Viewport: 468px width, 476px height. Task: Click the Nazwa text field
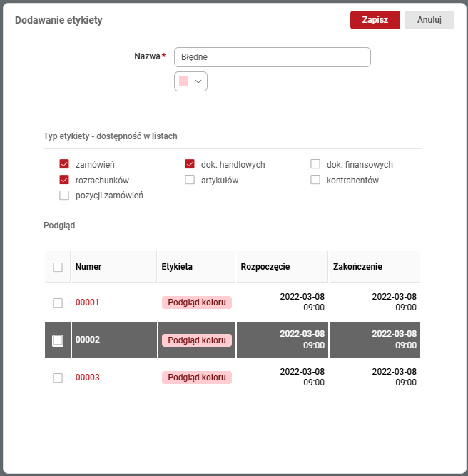click(x=272, y=57)
